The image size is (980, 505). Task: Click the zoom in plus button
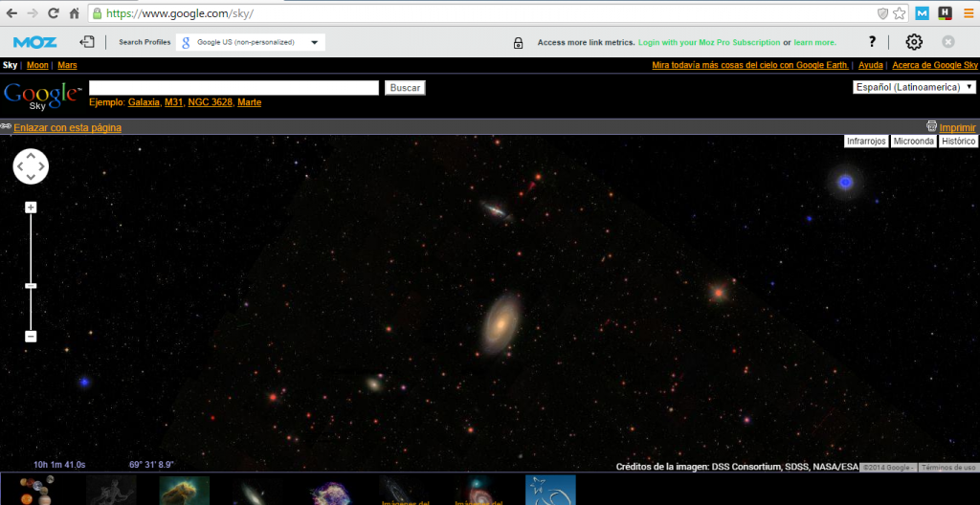pos(31,208)
